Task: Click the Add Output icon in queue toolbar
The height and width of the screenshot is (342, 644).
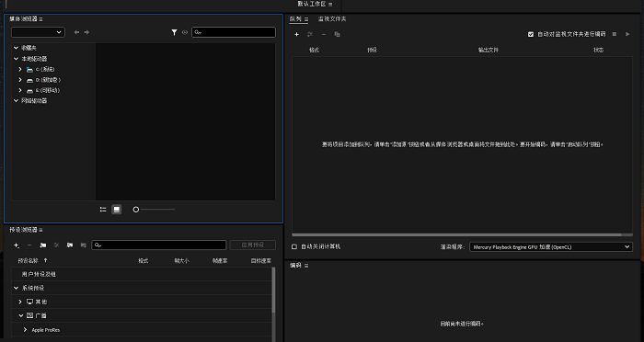Action: point(310,35)
